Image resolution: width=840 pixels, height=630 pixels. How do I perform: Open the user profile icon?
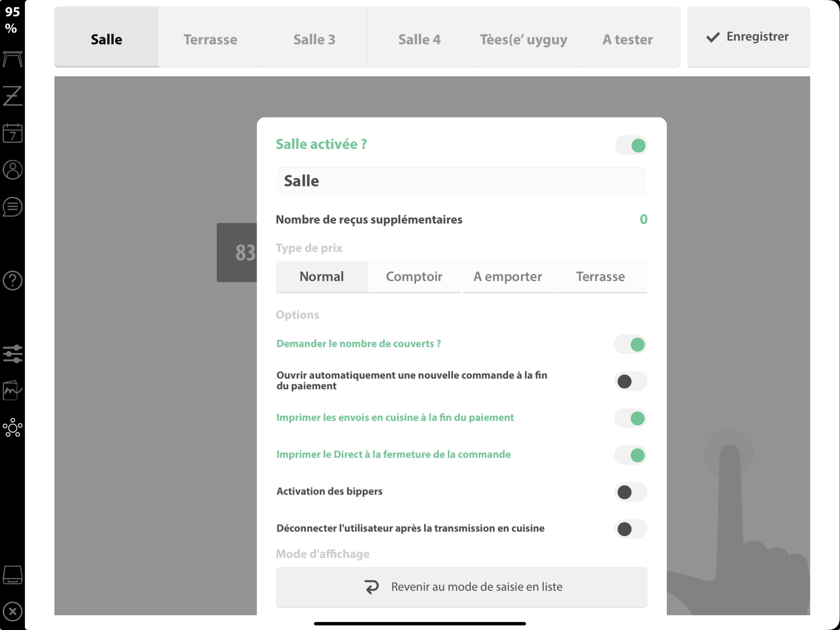tap(13, 169)
